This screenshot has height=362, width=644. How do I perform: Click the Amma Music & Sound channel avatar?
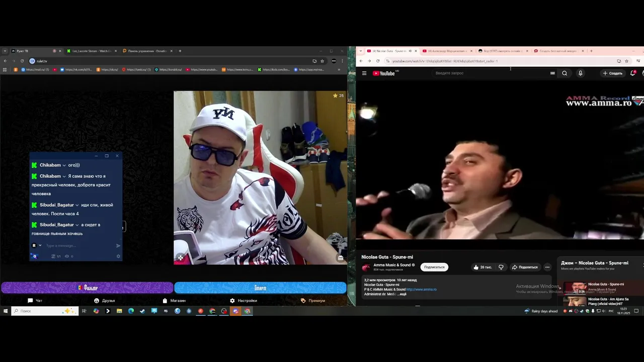click(366, 267)
